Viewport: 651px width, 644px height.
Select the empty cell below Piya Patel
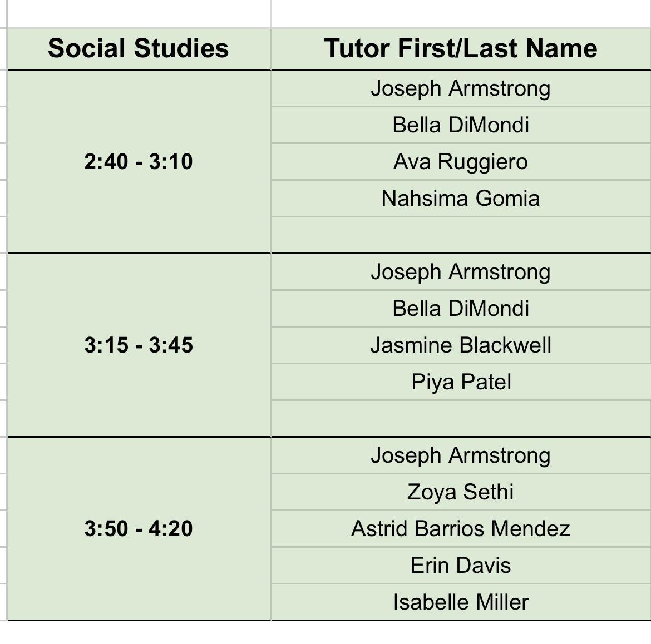pyautogui.click(x=460, y=418)
